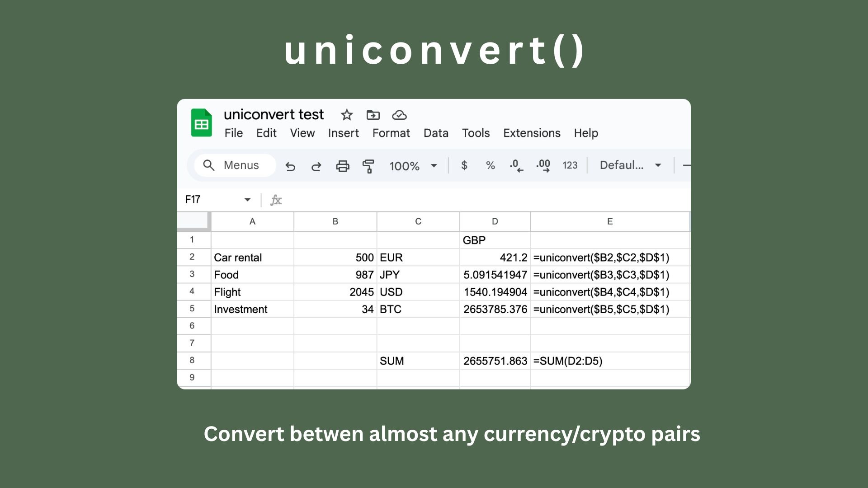Open the zoom 100% dropdown
The width and height of the screenshot is (868, 488).
click(413, 166)
